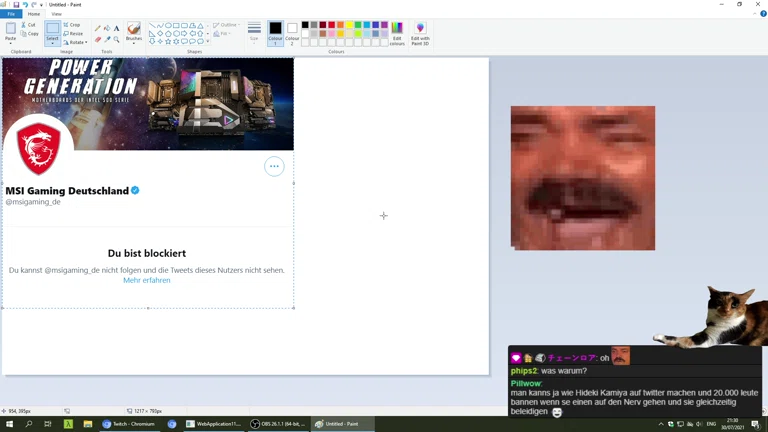Choose the five-point star shape
Viewport: 768px width, 432px height.
pyautogui.click(x=168, y=42)
